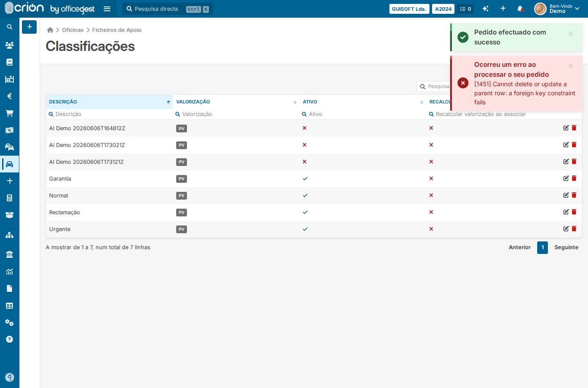588x388 pixels.
Task: Sort by the Ativo column
Action: [363, 102]
